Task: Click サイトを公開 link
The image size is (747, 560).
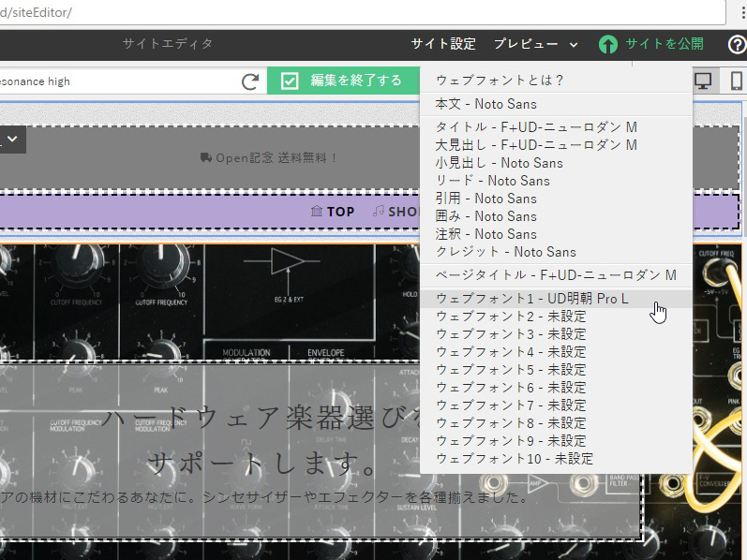Action: (665, 44)
